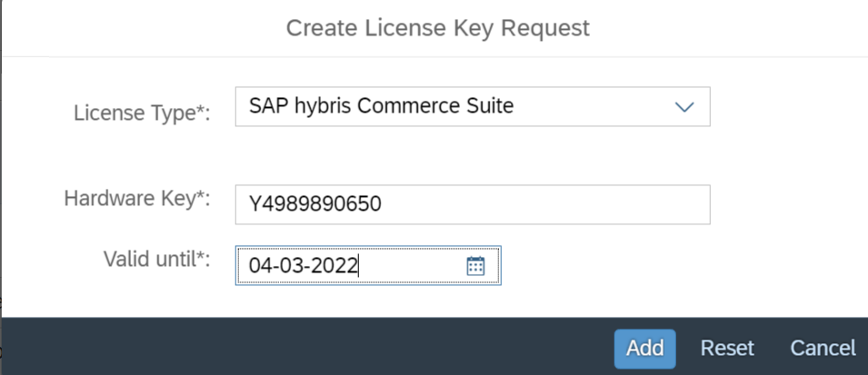Expand the License Type dropdown arrow
Image resolution: width=868 pixels, height=375 pixels.
click(684, 107)
